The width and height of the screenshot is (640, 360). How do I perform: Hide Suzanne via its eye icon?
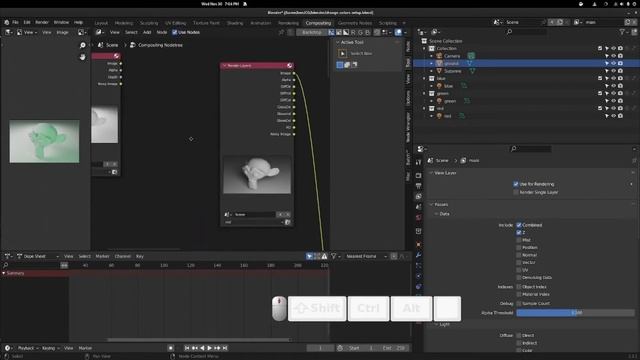coord(613,71)
